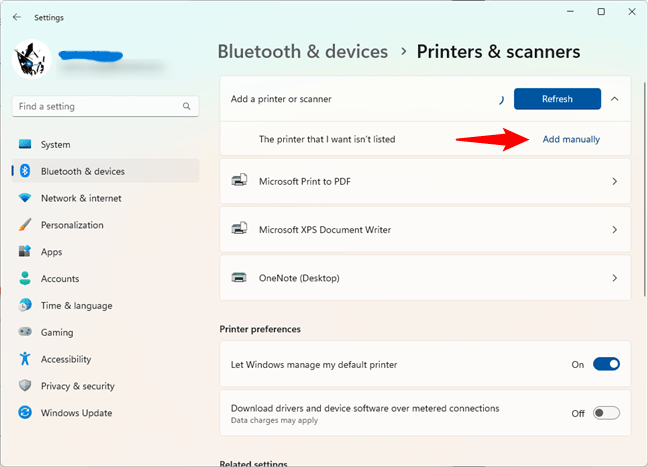Screen dimensions: 648x467
Task: Click Bluetooth & devices breadcrumb
Action: coord(303,52)
